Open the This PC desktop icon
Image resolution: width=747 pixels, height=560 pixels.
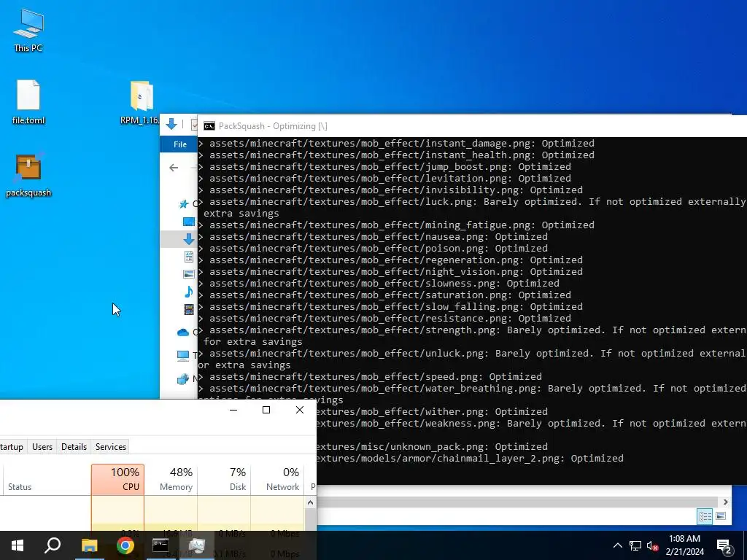28,30
